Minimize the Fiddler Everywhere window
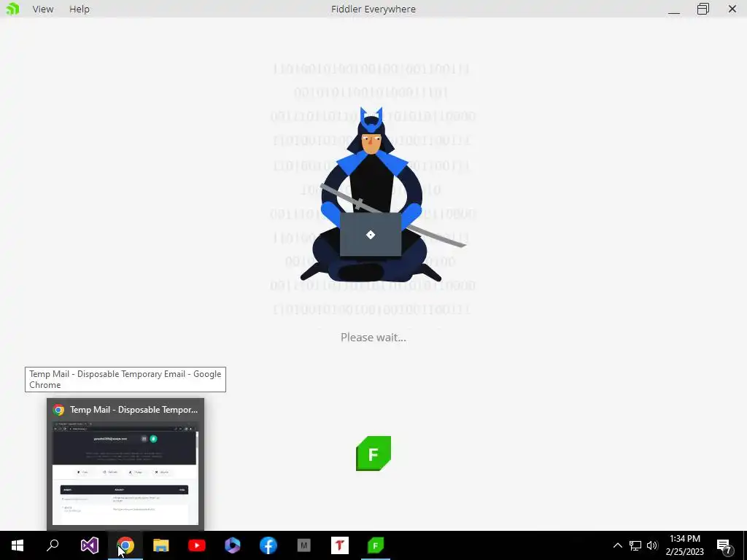The image size is (747, 560). [x=673, y=9]
